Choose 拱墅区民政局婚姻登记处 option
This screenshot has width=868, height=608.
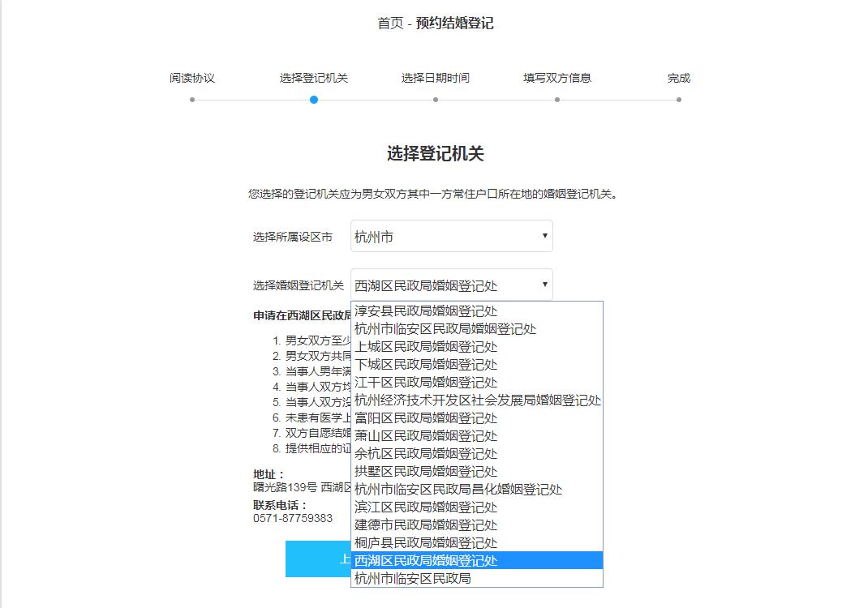point(477,471)
